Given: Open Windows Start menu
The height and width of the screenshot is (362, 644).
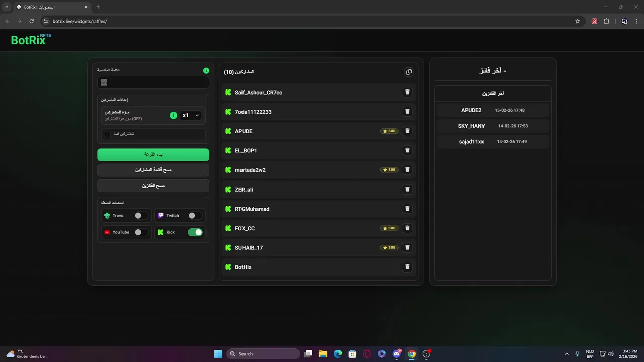Looking at the screenshot, I should point(218,354).
